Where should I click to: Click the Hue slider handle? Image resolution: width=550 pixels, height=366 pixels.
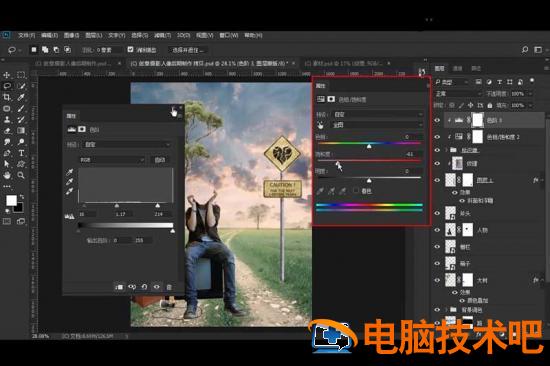click(369, 146)
